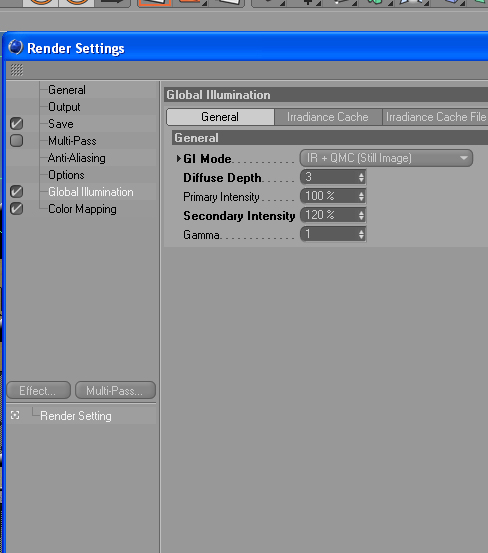Open the Output settings page
This screenshot has height=553, width=488.
coord(64,107)
